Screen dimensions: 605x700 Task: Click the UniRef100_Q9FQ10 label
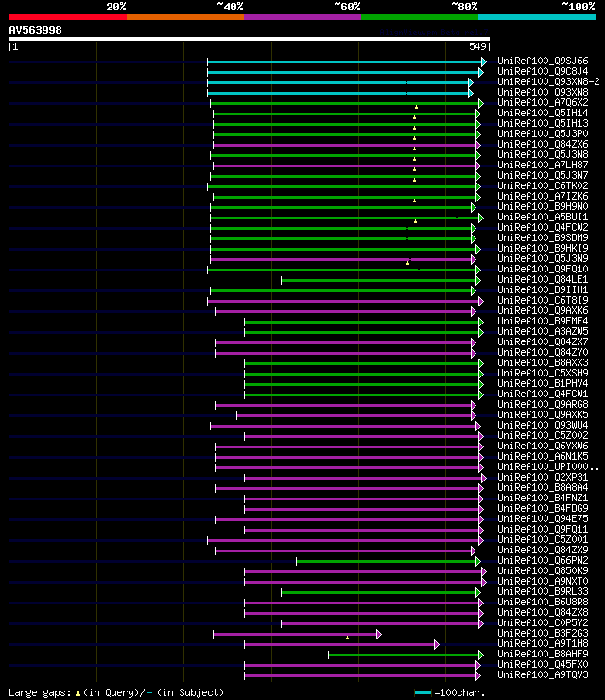coord(543,270)
